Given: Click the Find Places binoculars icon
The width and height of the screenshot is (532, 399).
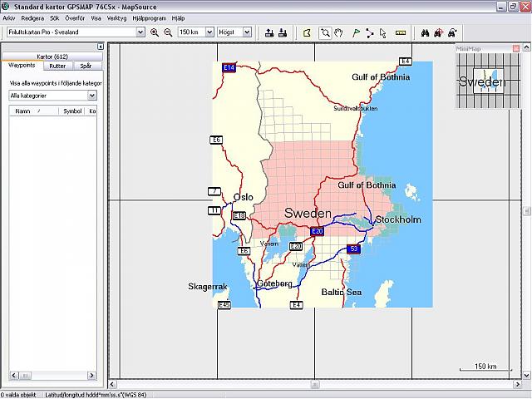Looking at the screenshot, I should tap(425, 32).
